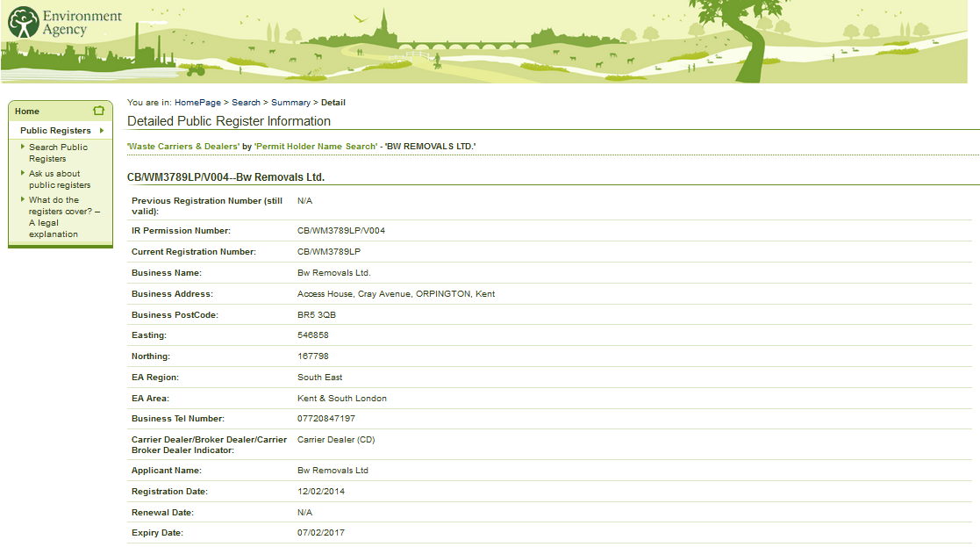Click postcode value BR5 3QB
The width and height of the screenshot is (980, 547).
tap(316, 315)
